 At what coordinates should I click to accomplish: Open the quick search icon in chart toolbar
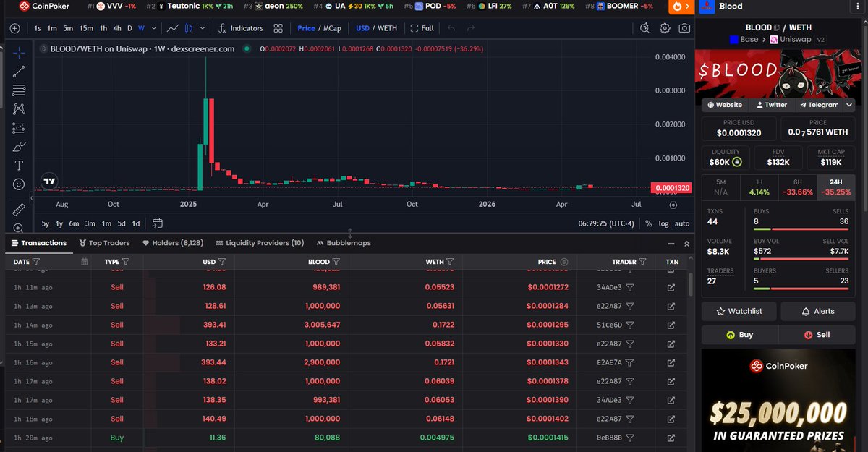645,28
